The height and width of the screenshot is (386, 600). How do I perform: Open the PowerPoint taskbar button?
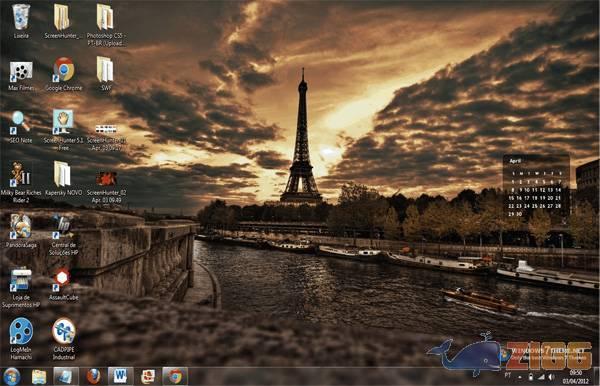pos(148,377)
